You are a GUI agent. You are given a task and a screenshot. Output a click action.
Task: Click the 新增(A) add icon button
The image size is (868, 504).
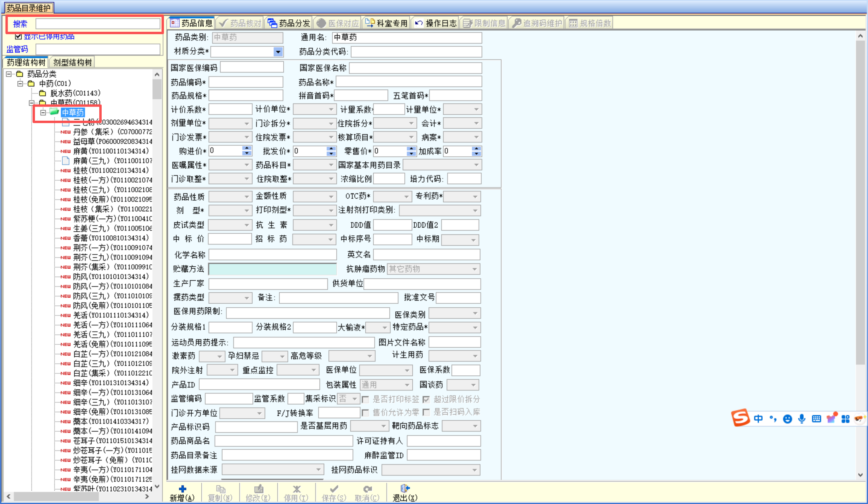(182, 489)
